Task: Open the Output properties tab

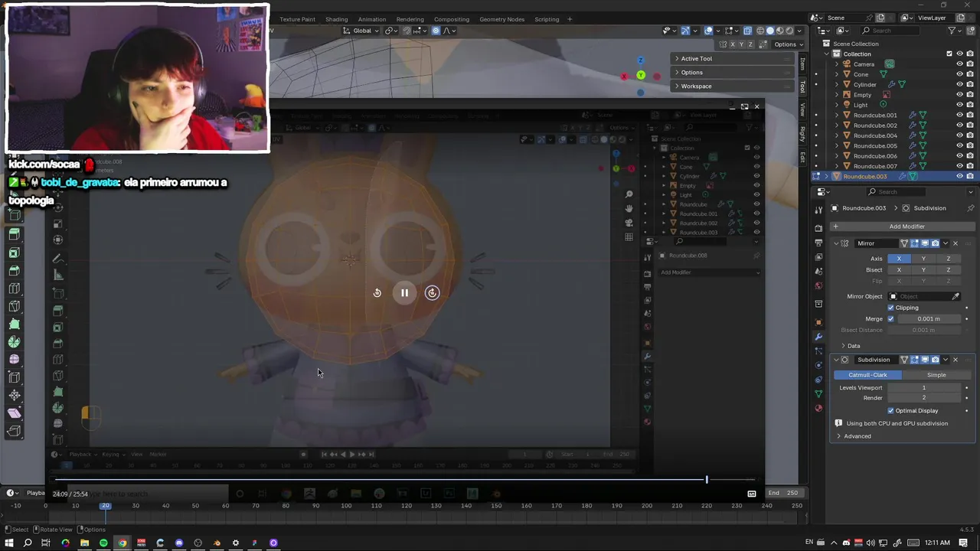Action: (818, 243)
